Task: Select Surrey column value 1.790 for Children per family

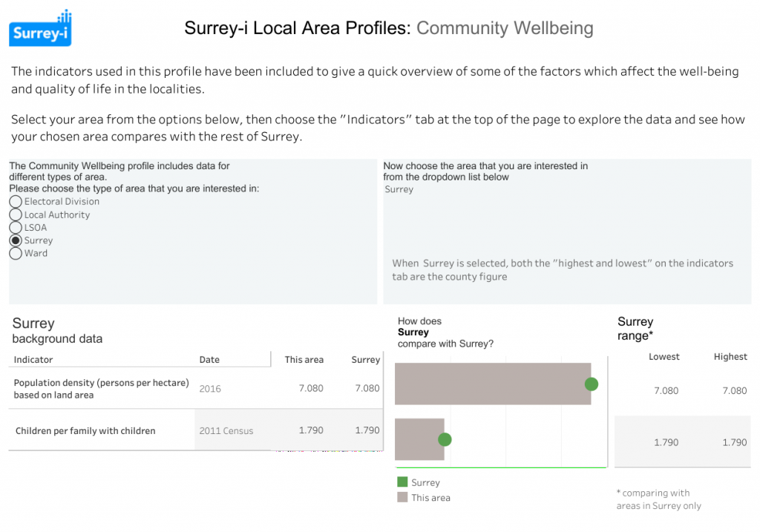Action: tap(367, 430)
